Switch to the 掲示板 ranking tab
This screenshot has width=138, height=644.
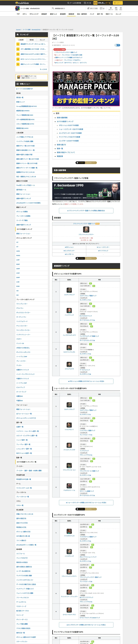32,40
